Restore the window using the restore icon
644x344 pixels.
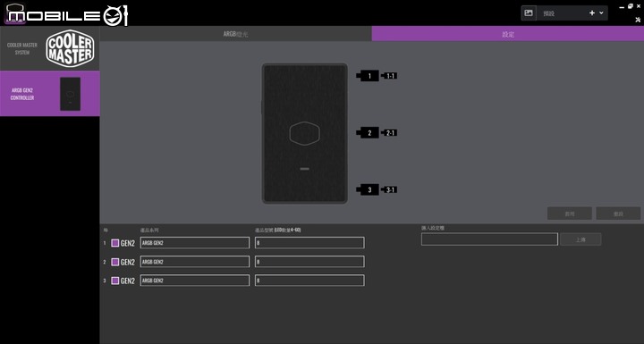coord(630,6)
